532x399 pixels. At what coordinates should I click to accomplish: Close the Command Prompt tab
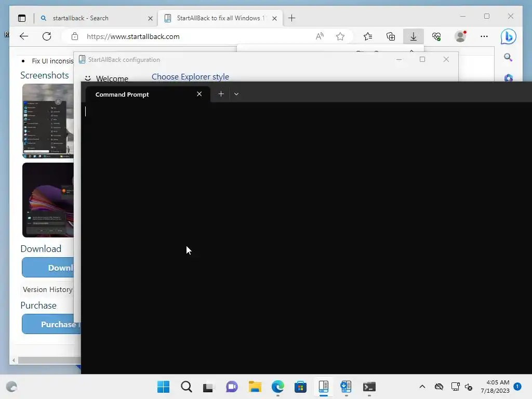[x=199, y=94]
